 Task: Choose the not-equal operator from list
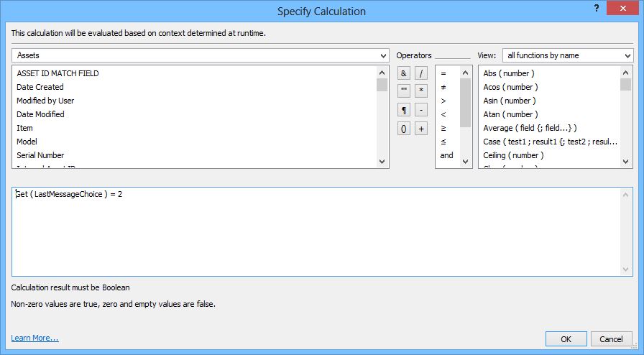point(443,87)
